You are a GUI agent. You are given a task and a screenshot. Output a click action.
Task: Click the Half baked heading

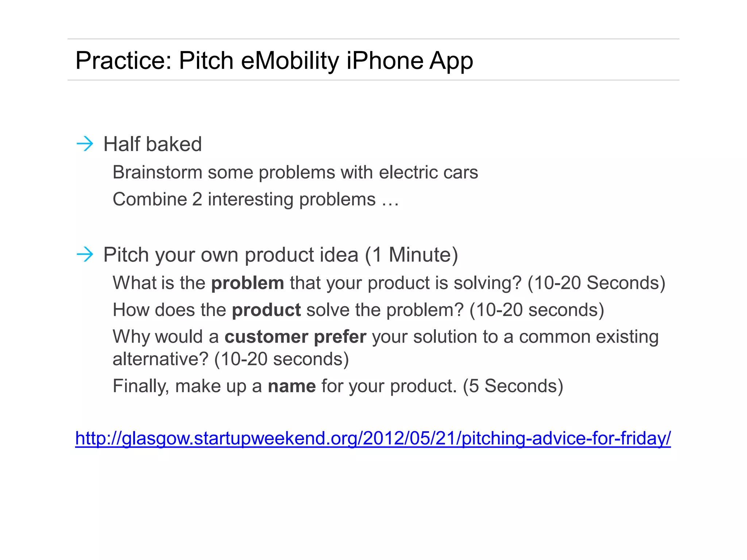pyautogui.click(x=152, y=144)
